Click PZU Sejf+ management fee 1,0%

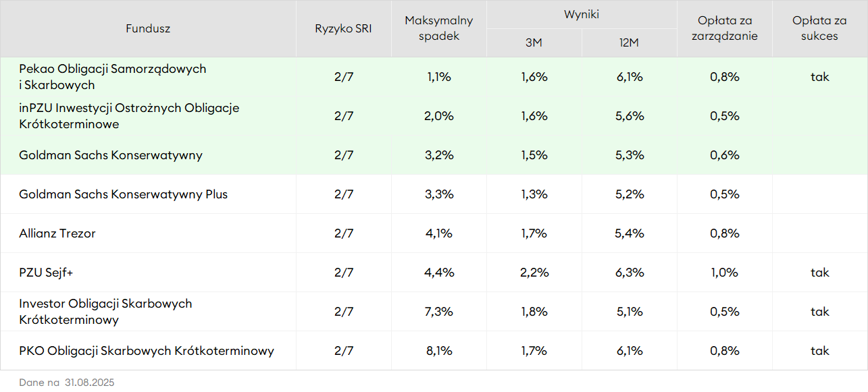724,273
